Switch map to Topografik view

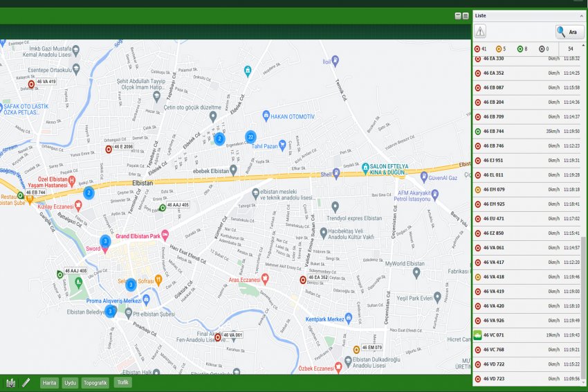pos(95,382)
